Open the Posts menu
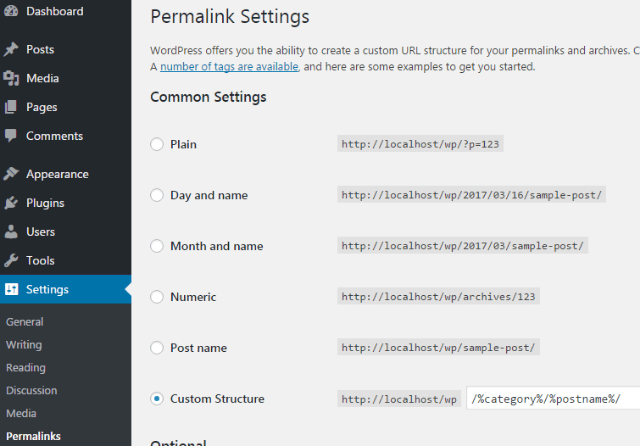640x446 pixels. [40, 49]
